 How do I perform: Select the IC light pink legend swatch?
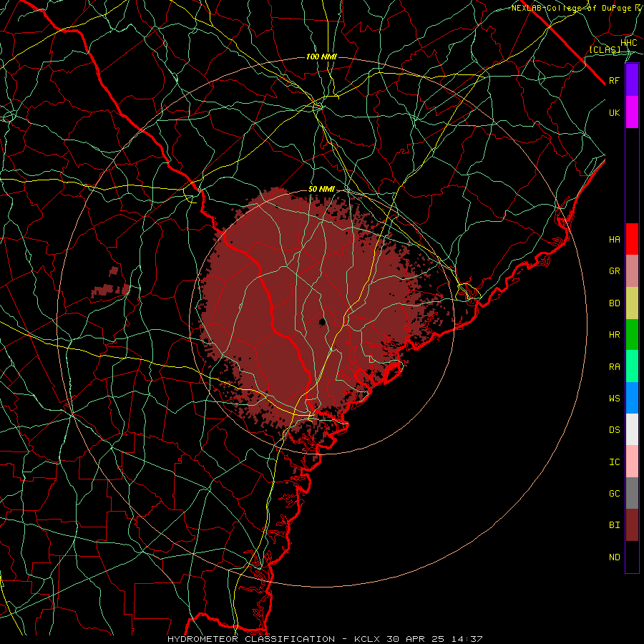(x=632, y=462)
